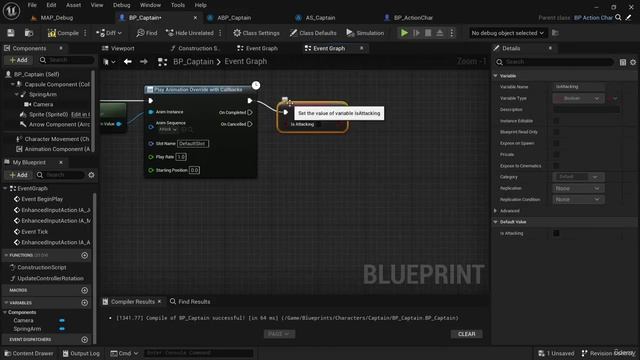
Task: Click the Components search field
Action: point(66,60)
